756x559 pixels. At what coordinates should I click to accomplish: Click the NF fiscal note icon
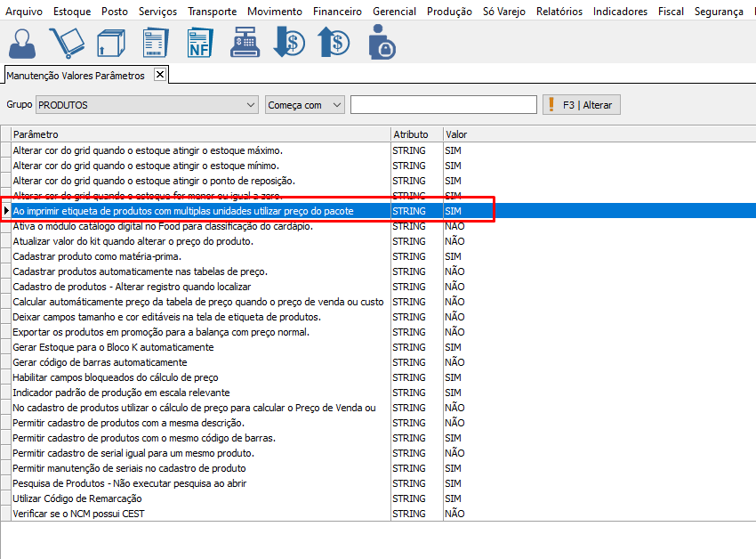(199, 43)
